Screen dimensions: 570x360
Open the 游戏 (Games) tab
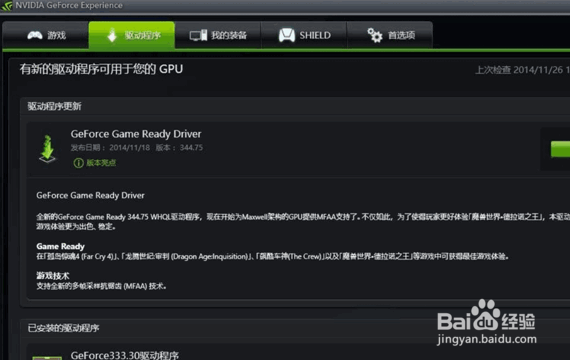pyautogui.click(x=45, y=35)
